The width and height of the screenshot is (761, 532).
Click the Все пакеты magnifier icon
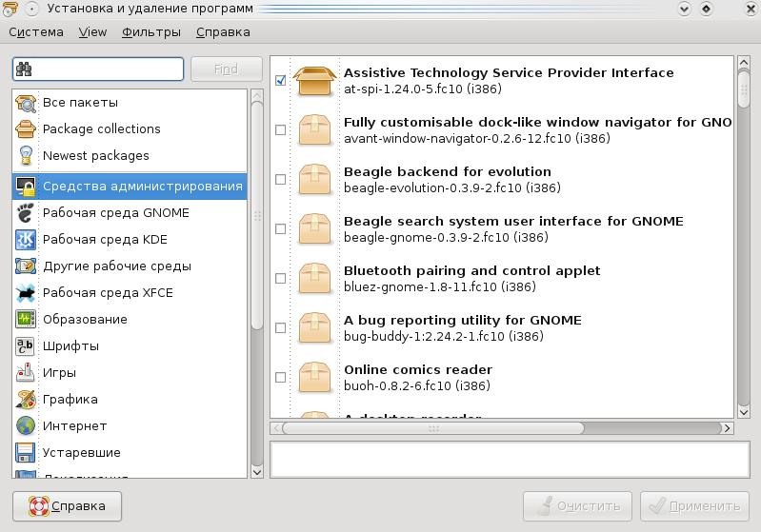point(26,103)
